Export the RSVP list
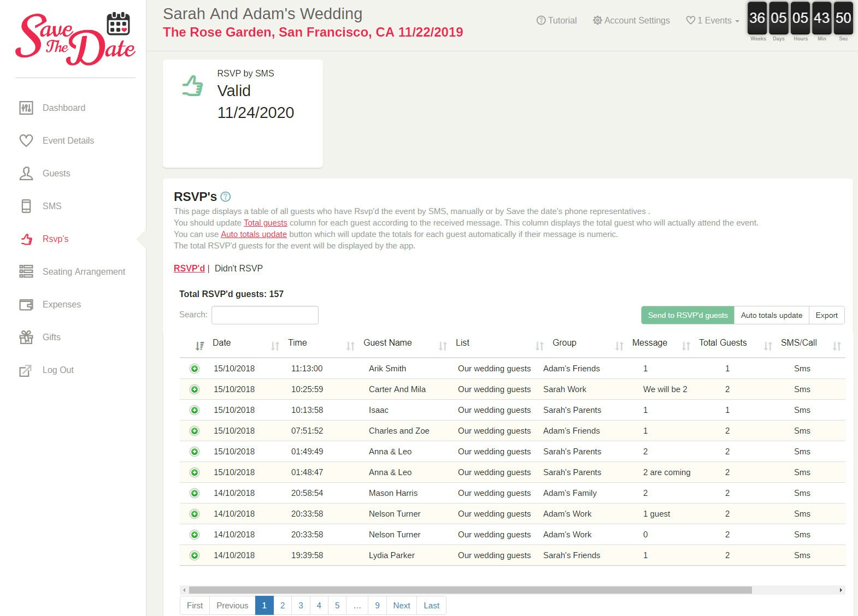This screenshot has height=616, width=858. click(x=826, y=315)
